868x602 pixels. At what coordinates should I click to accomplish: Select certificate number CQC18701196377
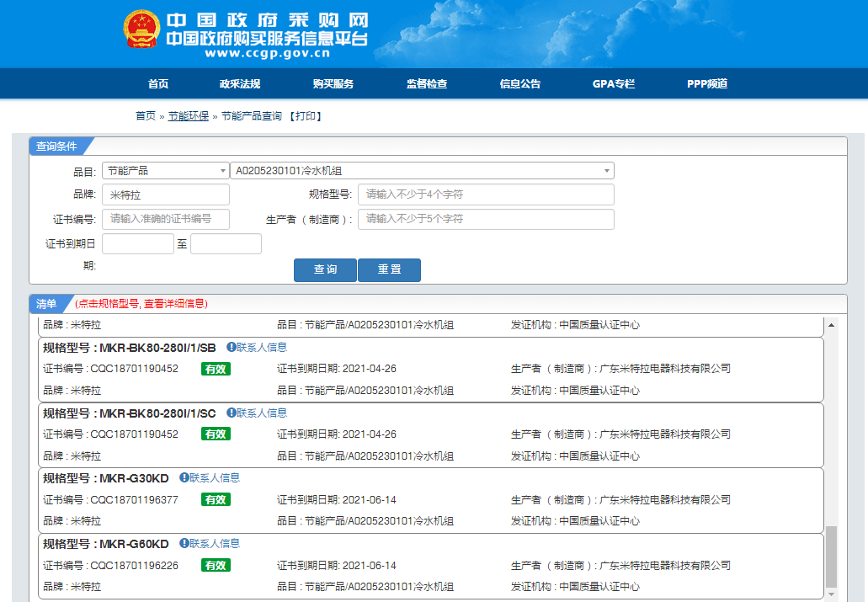click(134, 499)
